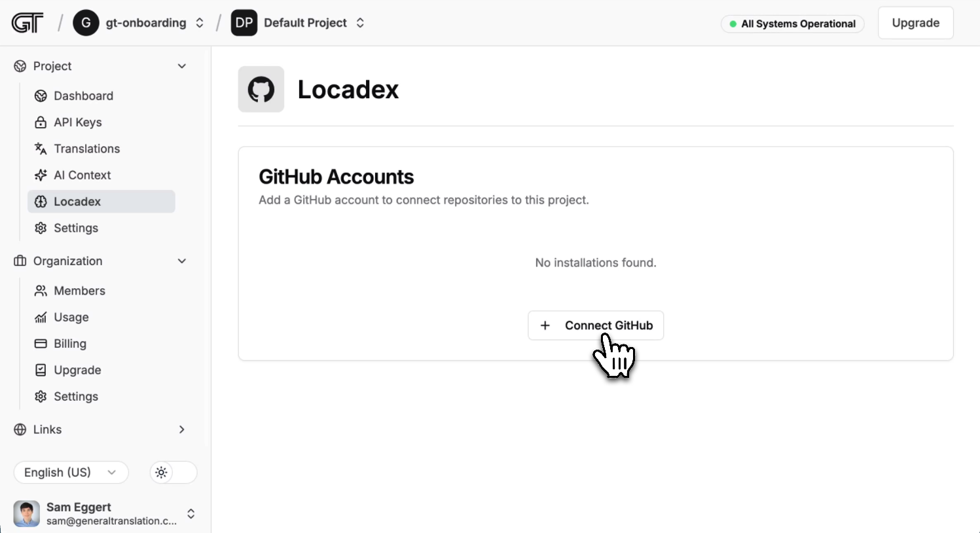Click the GitHub logo next to Locadex
This screenshot has height=533, width=980.
[x=261, y=89]
